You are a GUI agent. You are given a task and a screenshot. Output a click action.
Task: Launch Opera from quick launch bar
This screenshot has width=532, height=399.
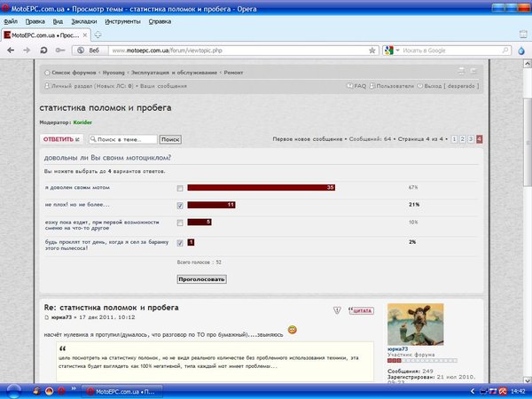(61, 391)
